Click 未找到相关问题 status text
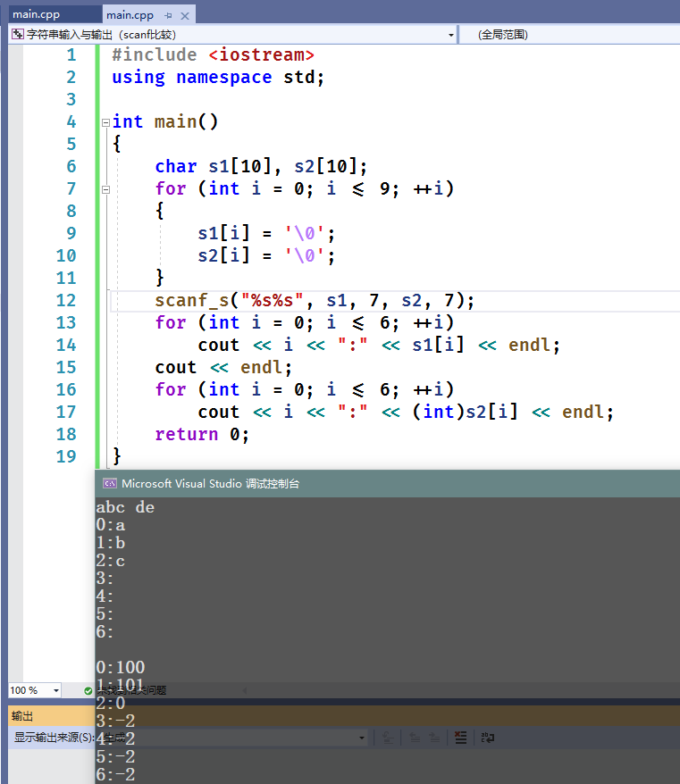Image resolution: width=680 pixels, height=784 pixels. [131, 690]
